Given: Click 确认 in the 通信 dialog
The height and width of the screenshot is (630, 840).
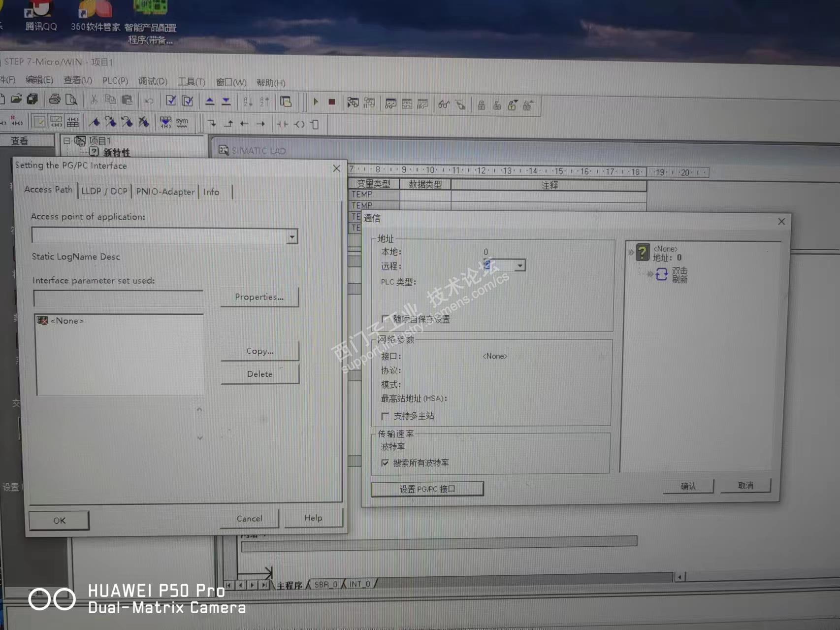Looking at the screenshot, I should (x=688, y=486).
